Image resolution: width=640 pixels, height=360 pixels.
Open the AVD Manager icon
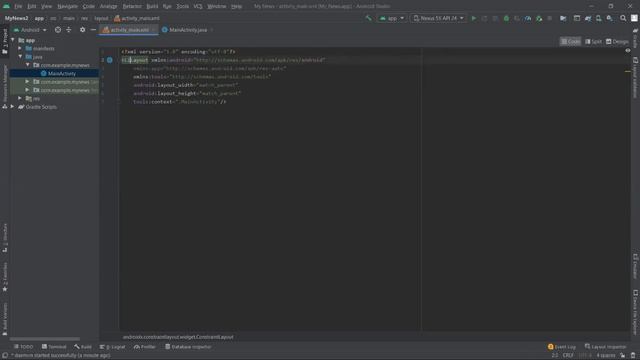598,18
